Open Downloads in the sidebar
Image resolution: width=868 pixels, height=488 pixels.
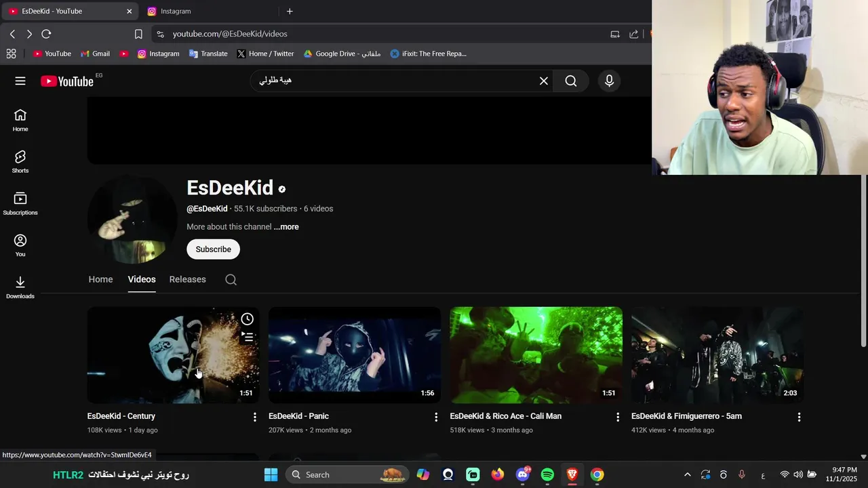(x=20, y=287)
